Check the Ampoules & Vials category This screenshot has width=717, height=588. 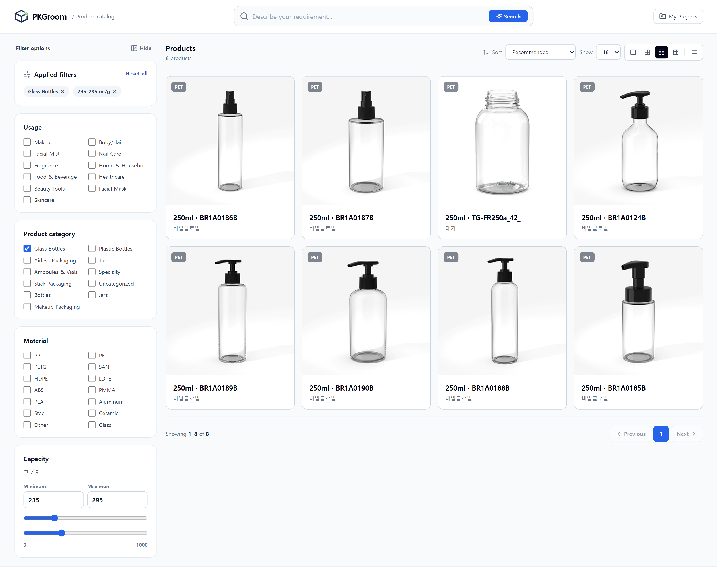(x=27, y=272)
